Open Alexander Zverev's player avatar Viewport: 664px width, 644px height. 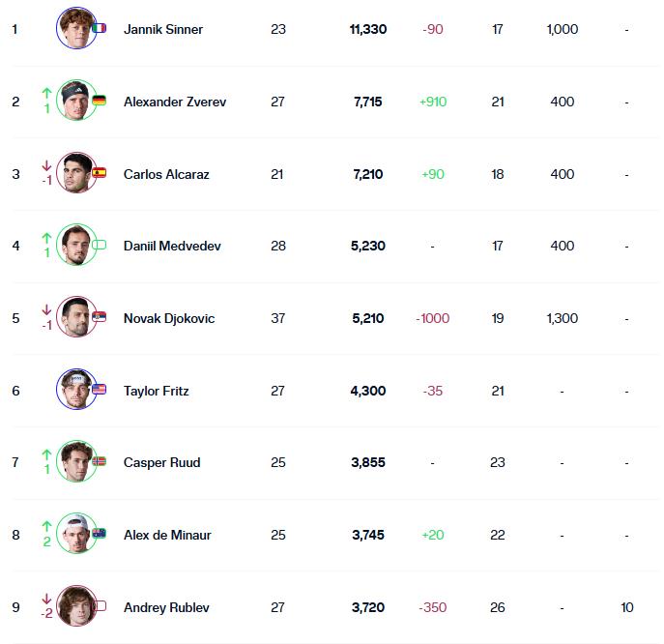point(75,101)
